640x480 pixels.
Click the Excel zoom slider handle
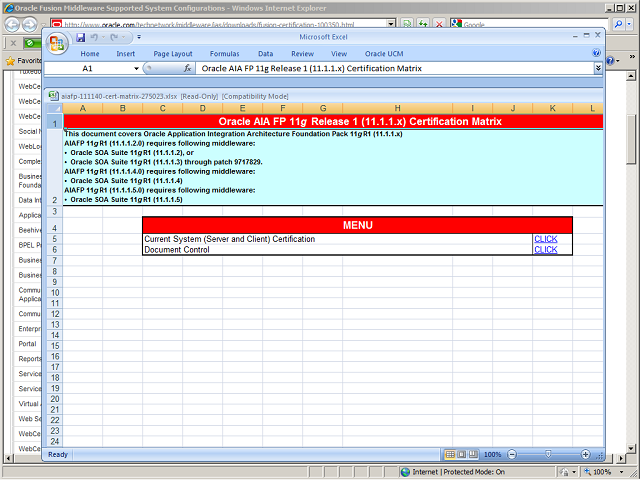tap(547, 454)
